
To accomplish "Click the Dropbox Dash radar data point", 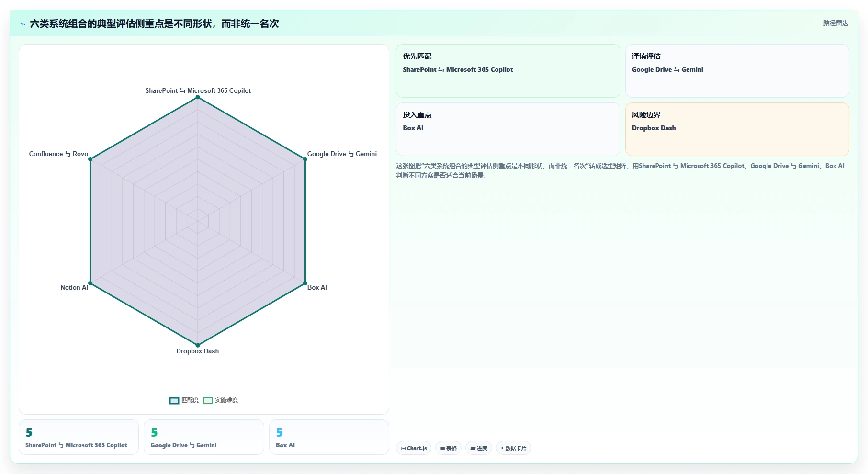I will 198,345.
